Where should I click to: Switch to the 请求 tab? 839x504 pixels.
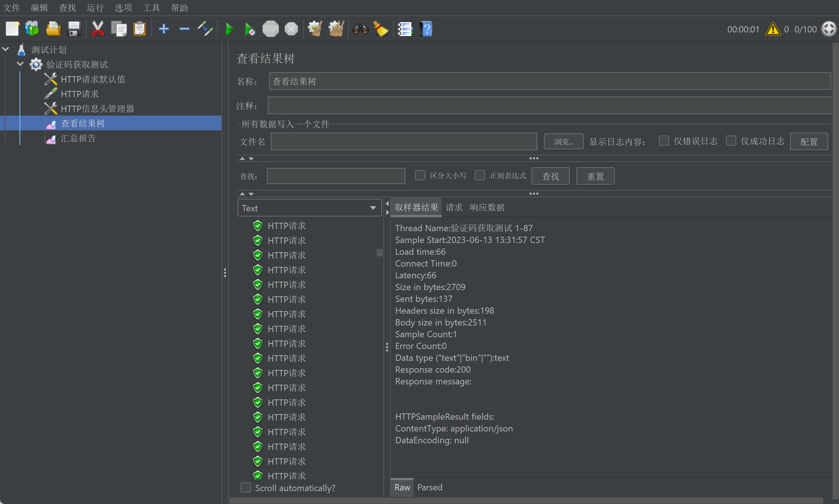click(x=454, y=208)
